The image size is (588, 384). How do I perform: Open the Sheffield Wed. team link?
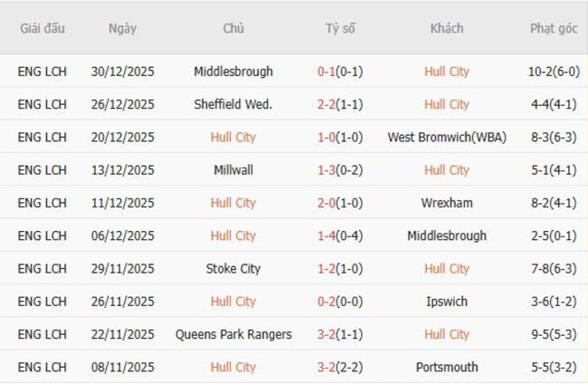[x=233, y=104]
